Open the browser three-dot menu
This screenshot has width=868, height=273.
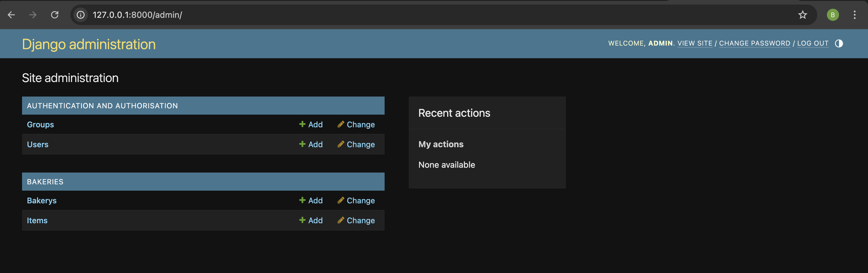[854, 15]
